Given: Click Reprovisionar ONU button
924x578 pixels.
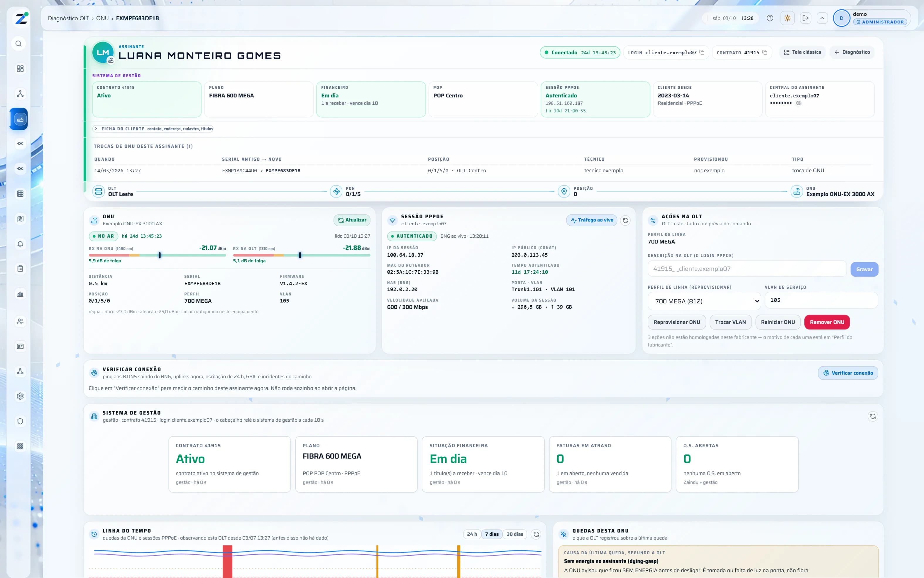Looking at the screenshot, I should click(676, 322).
